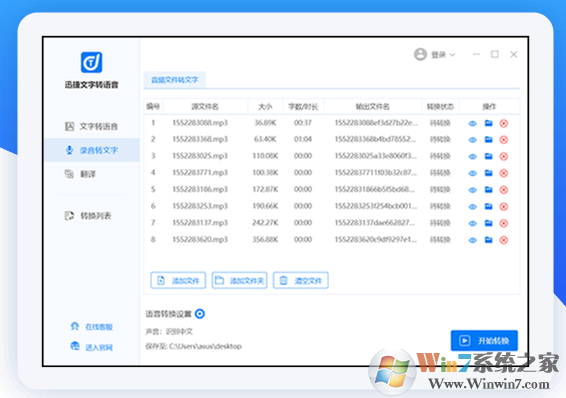
Task: Click folder icon in row 8
Action: pos(488,240)
